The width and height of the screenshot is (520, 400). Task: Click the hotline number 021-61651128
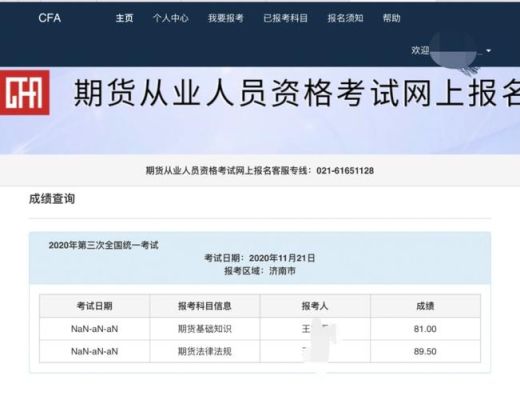click(345, 171)
